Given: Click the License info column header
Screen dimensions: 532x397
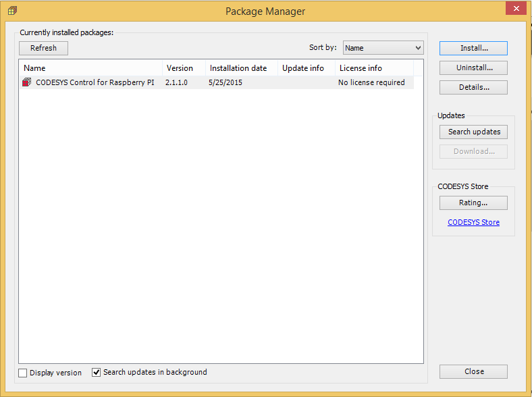Looking at the screenshot, I should coord(375,68).
